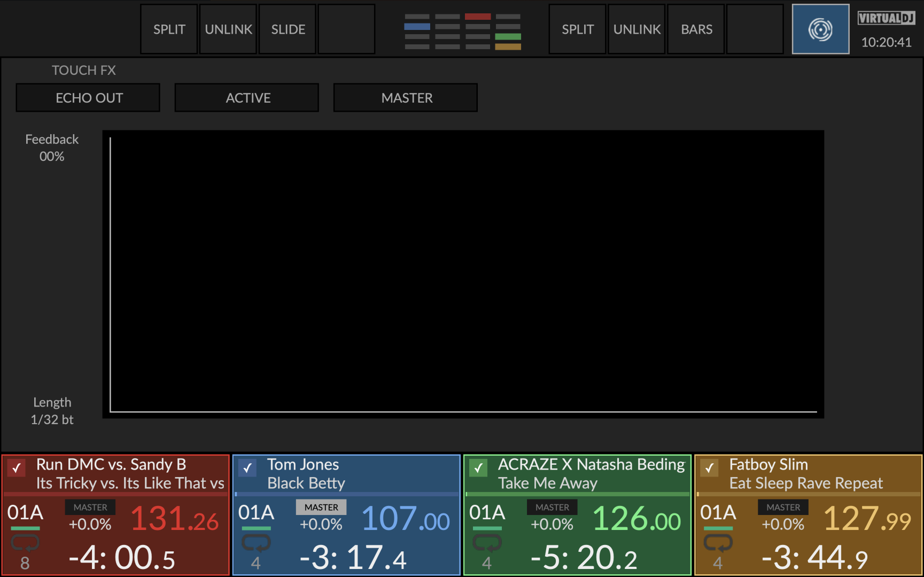Toggle loop icon on ACRAZE deck
This screenshot has height=577, width=924.
487,543
